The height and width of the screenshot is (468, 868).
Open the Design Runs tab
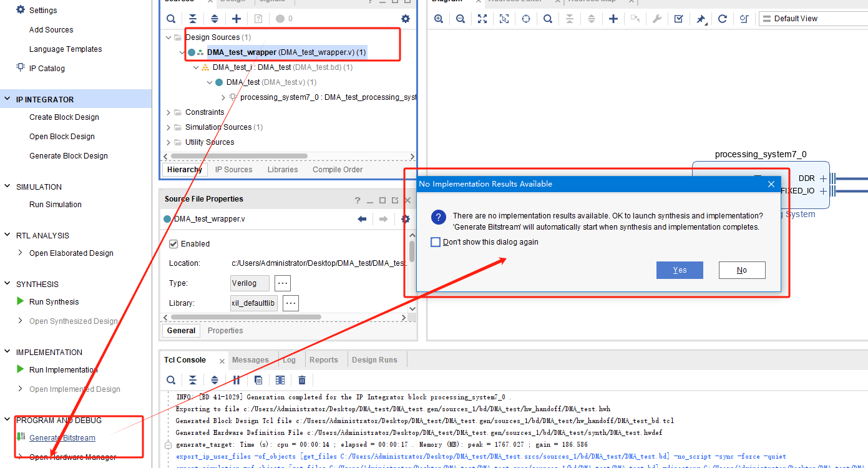click(374, 360)
